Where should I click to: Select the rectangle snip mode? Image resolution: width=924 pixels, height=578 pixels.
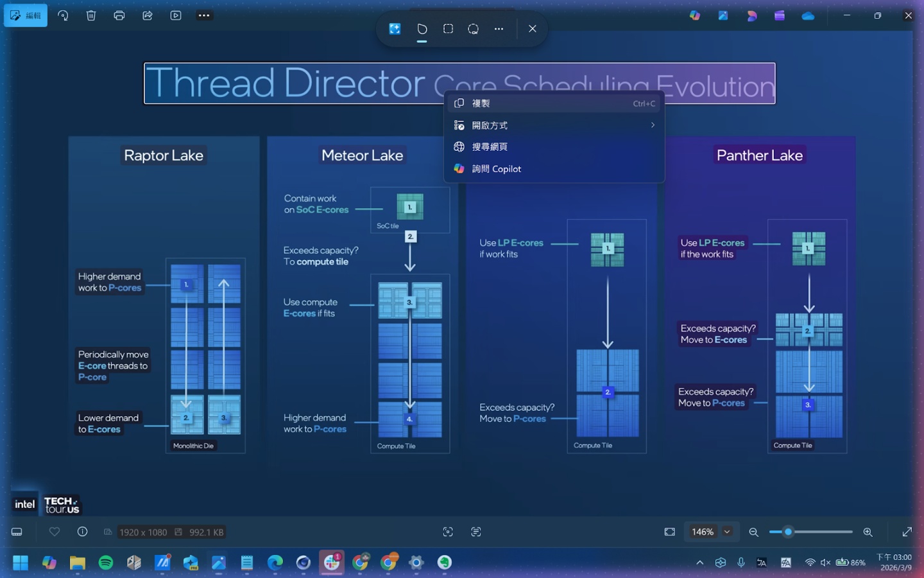(448, 29)
